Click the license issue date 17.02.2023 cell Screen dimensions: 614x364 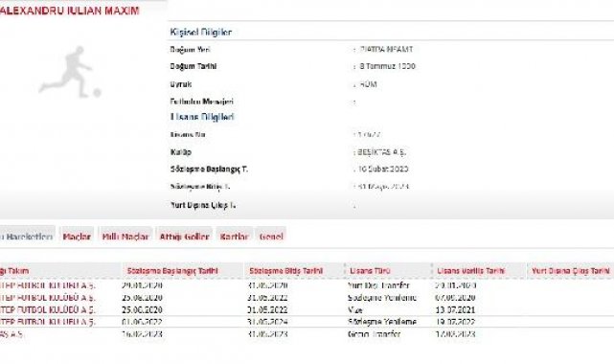(x=455, y=334)
